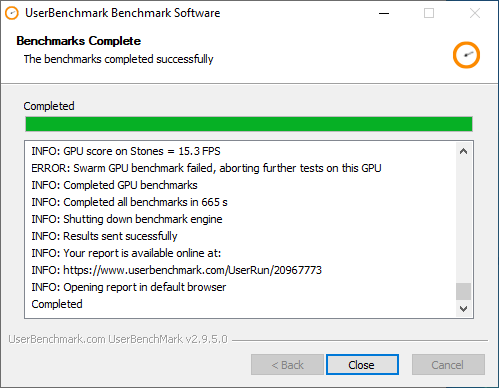Screen dimensions: 499x388
Task: Select the Swarm GPU benchmark failed error line
Action: [206, 168]
